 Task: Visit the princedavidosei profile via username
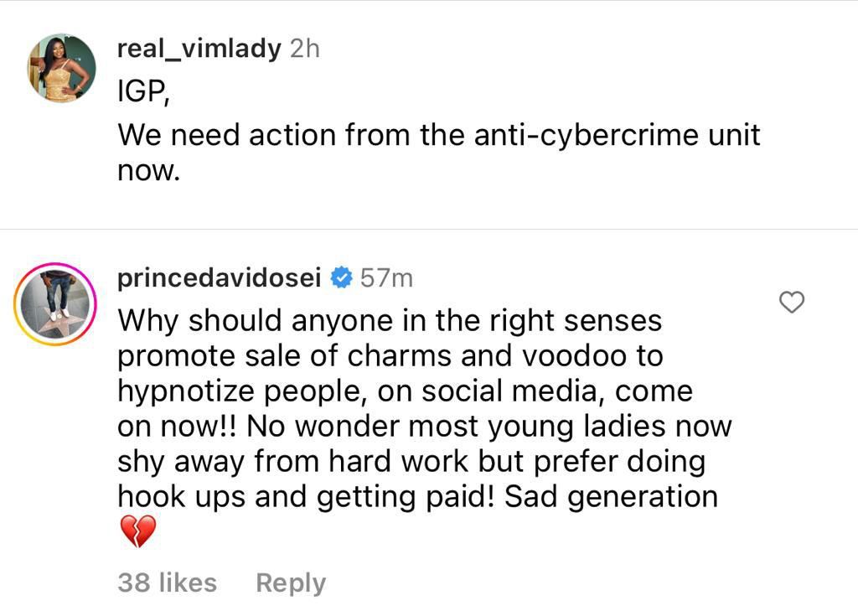(x=220, y=278)
